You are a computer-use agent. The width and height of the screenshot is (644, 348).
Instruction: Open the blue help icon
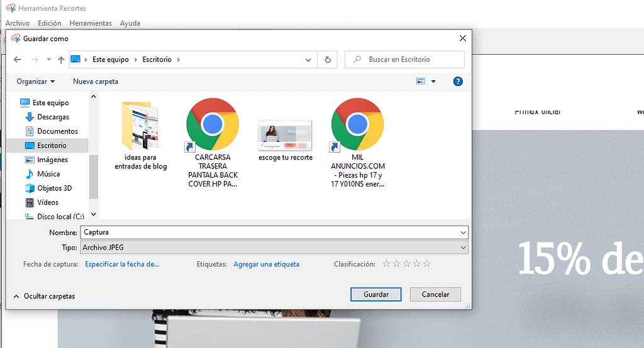pos(458,81)
